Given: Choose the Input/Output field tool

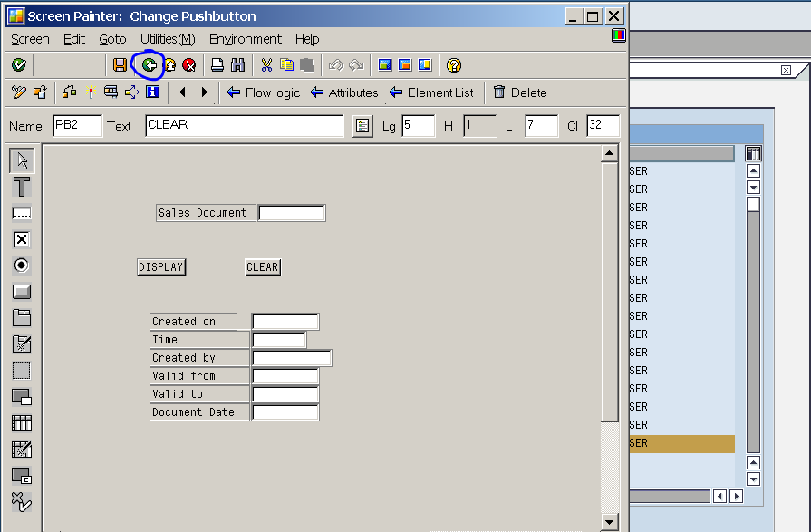Looking at the screenshot, I should click(x=23, y=212).
